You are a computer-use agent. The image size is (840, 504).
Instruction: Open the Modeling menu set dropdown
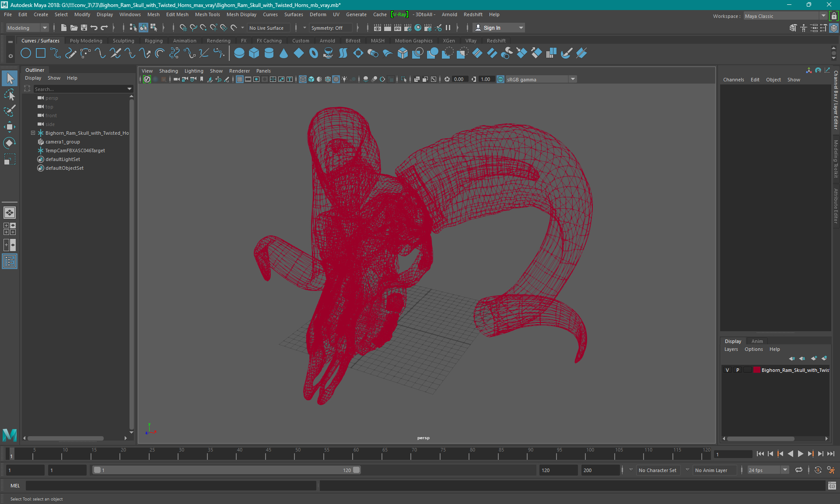(27, 28)
